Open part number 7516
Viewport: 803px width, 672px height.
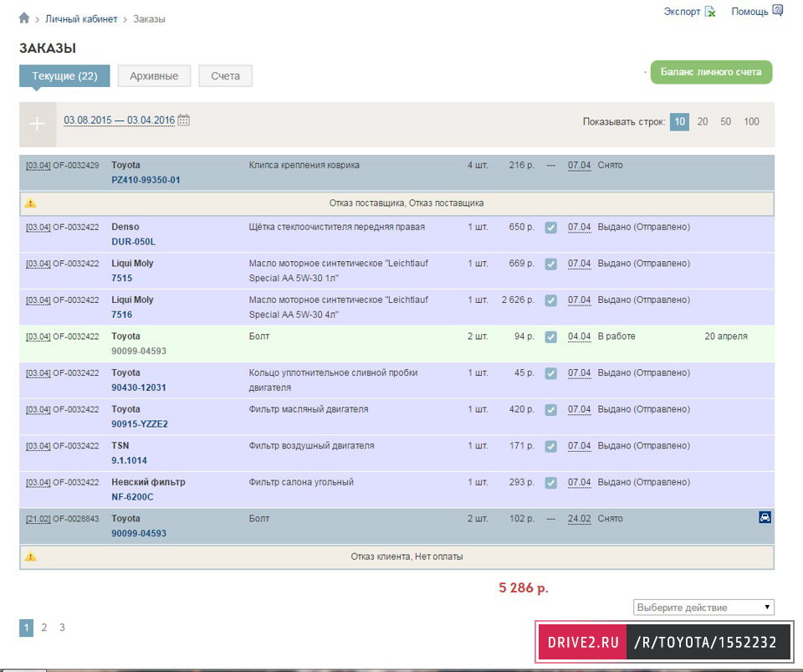[122, 315]
